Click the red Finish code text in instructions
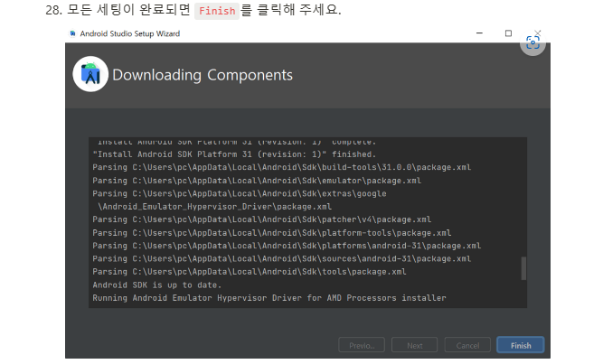Screen dimensions: 603x364 pos(217,11)
